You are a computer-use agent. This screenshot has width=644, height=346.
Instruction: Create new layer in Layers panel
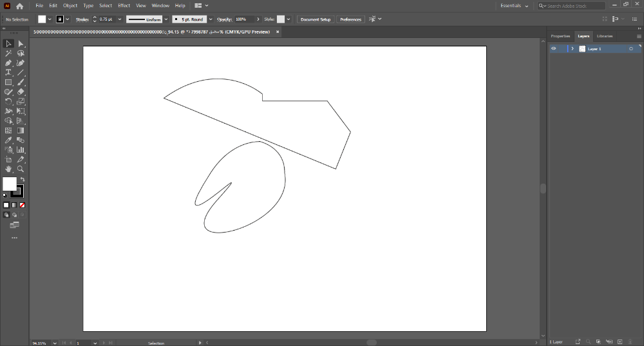(620, 342)
